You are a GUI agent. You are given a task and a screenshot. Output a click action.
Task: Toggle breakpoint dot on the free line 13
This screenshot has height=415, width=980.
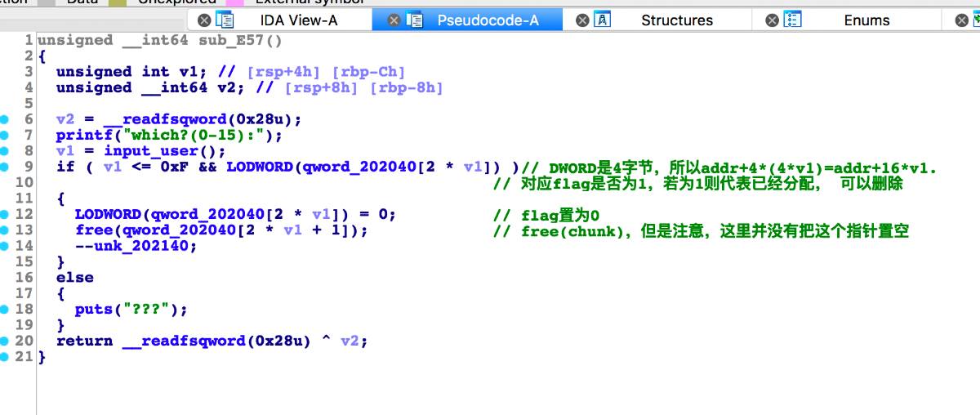(x=5, y=230)
